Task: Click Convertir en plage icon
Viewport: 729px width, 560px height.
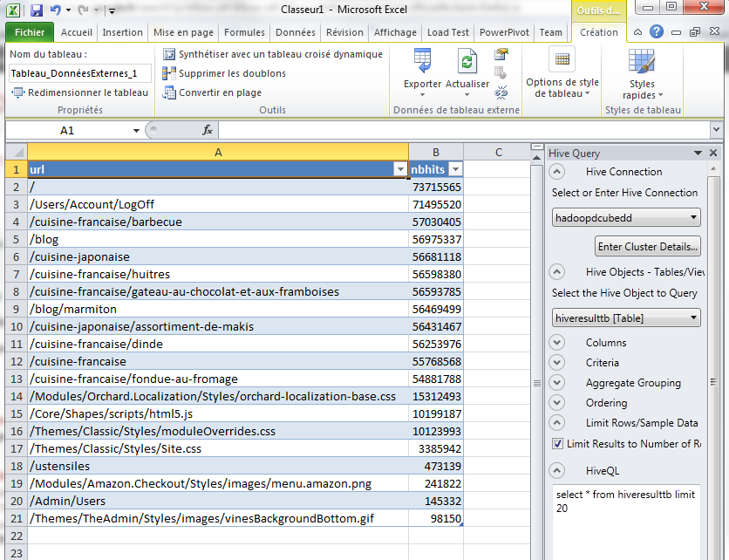Action: (169, 92)
